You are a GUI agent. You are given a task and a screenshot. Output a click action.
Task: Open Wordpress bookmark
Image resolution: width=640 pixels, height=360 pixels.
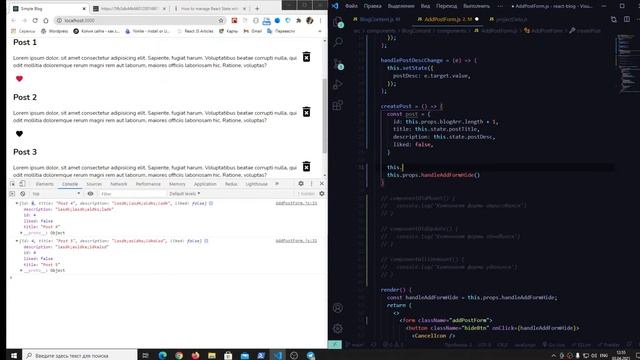click(55, 31)
